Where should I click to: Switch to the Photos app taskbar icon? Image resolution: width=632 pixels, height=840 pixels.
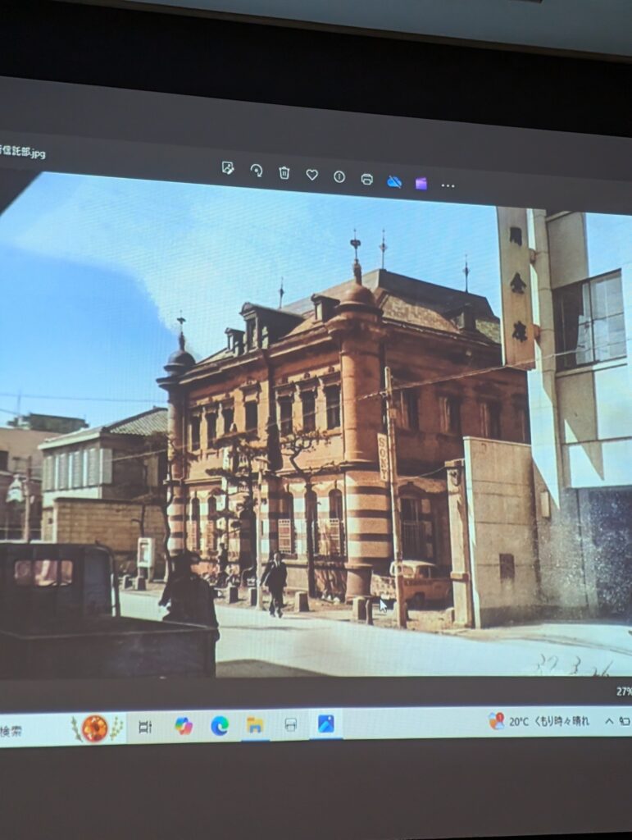pyautogui.click(x=325, y=724)
